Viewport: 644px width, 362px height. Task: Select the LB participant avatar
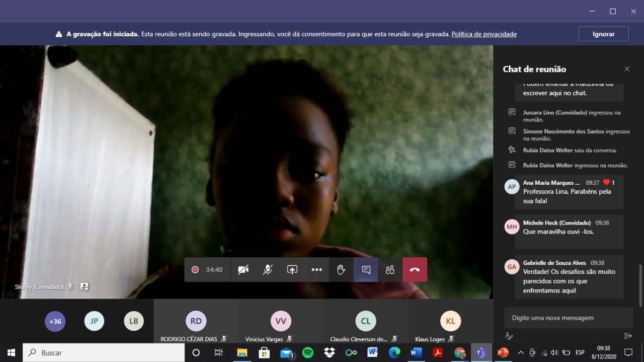[134, 321]
